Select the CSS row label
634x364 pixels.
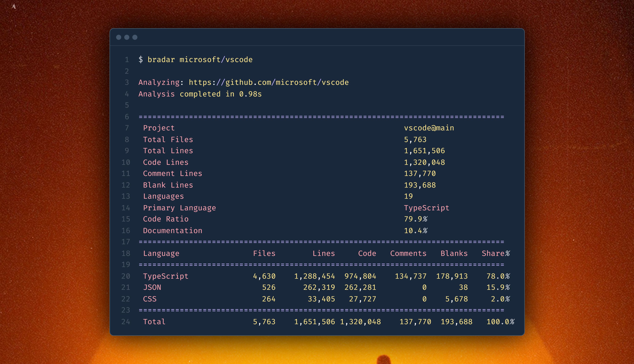tap(150, 299)
